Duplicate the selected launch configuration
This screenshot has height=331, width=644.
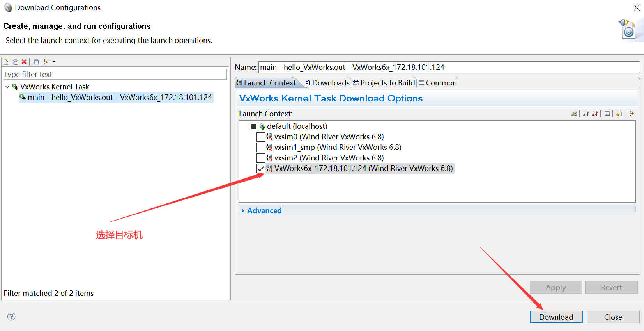15,62
